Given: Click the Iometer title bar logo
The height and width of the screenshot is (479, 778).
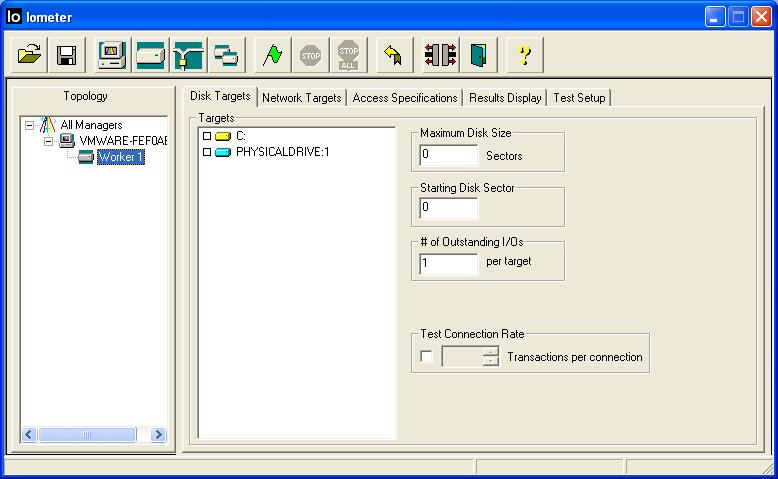Looking at the screenshot, I should pos(14,16).
